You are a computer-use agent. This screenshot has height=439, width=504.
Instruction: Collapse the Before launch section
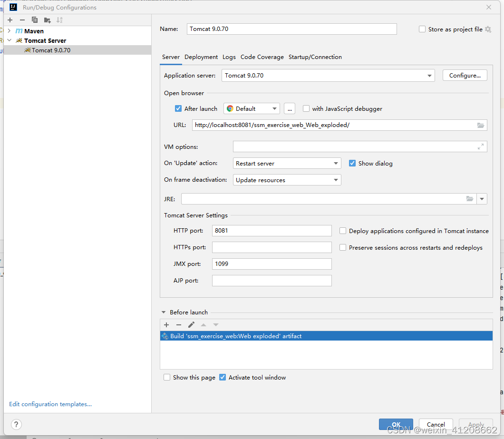coord(164,312)
